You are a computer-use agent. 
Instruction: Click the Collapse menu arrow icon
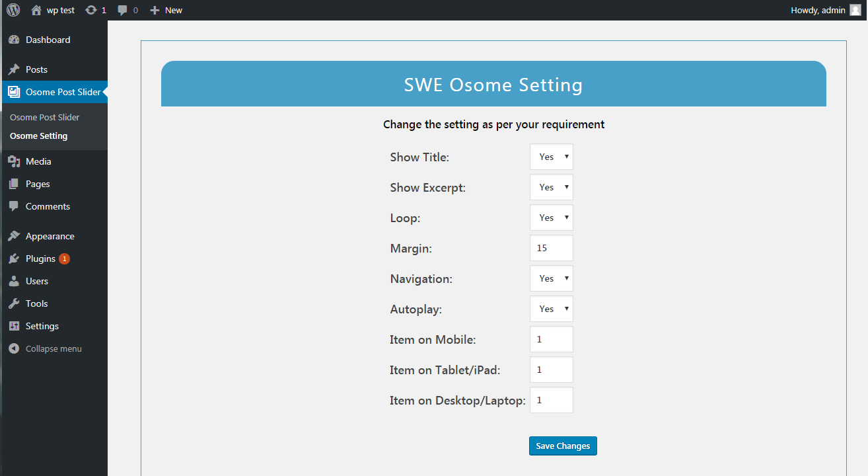pos(14,348)
